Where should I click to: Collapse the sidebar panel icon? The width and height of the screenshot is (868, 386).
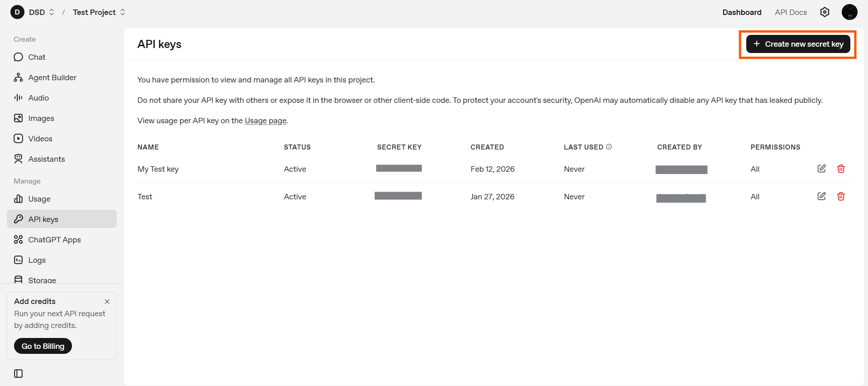(19, 373)
